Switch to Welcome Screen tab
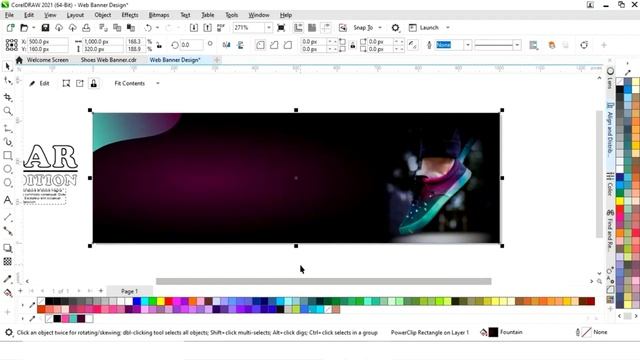Screen dimensions: 640x360 [47, 60]
